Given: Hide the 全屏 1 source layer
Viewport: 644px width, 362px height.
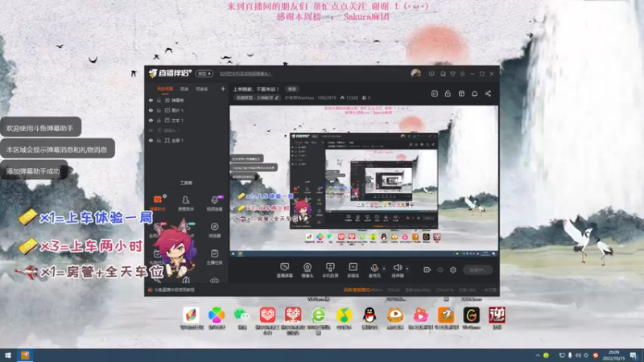Looking at the screenshot, I should point(151,140).
